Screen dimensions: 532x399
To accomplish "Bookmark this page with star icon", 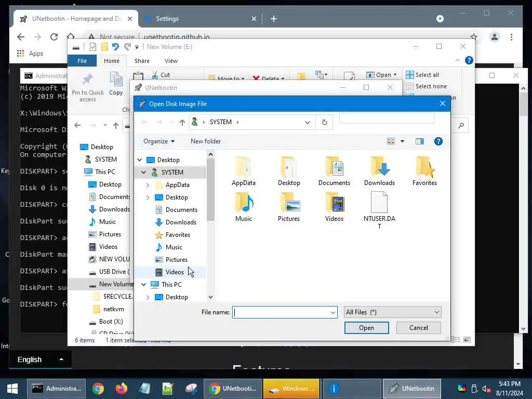I will pyautogui.click(x=474, y=37).
